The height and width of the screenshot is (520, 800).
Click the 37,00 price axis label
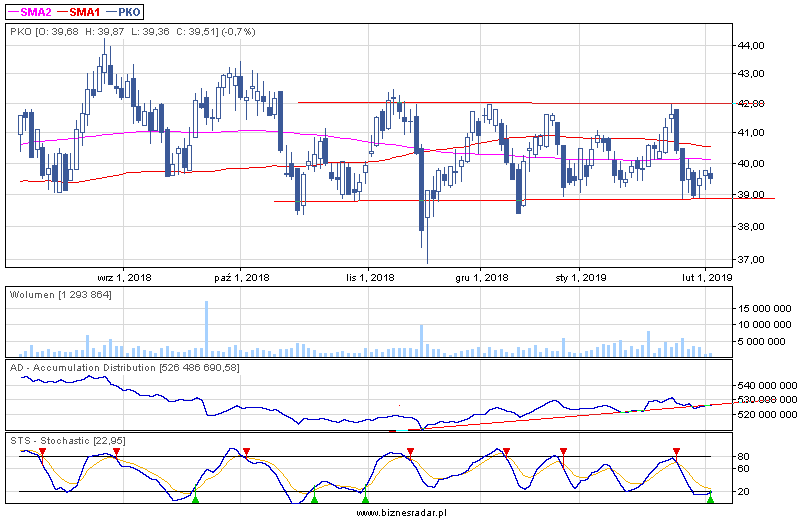pyautogui.click(x=751, y=260)
